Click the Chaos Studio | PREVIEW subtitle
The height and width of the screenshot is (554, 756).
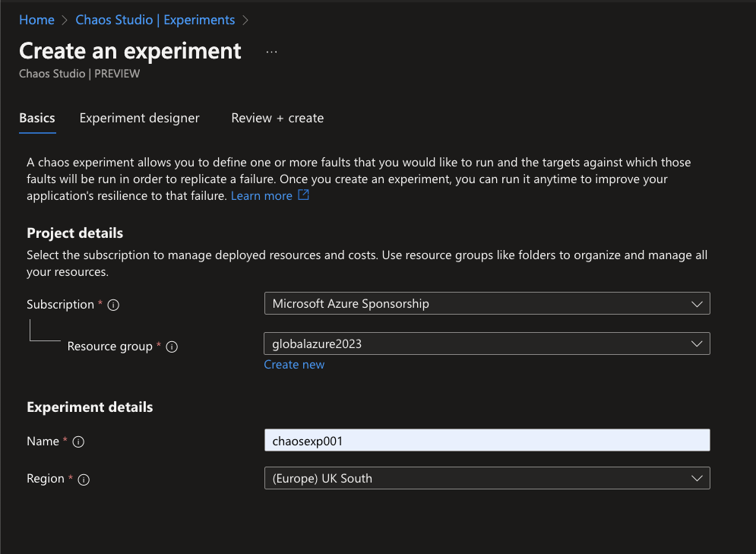(80, 74)
